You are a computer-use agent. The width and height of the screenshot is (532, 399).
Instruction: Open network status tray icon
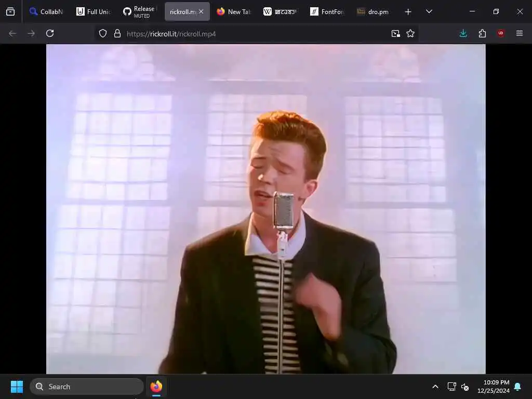pyautogui.click(x=451, y=387)
